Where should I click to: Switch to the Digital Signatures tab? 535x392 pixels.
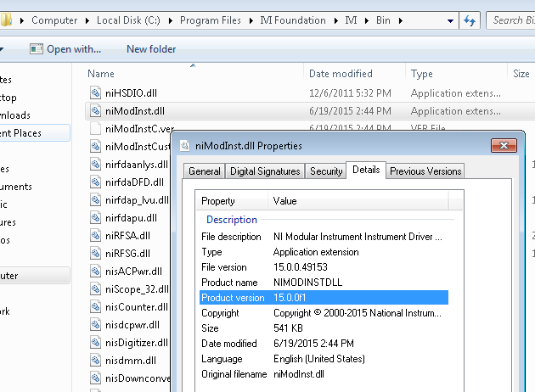click(265, 171)
